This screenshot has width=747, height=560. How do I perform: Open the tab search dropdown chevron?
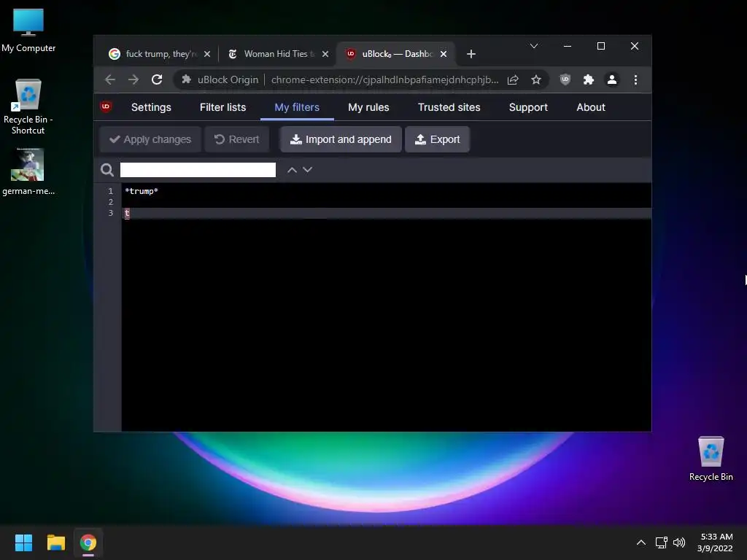[534, 46]
